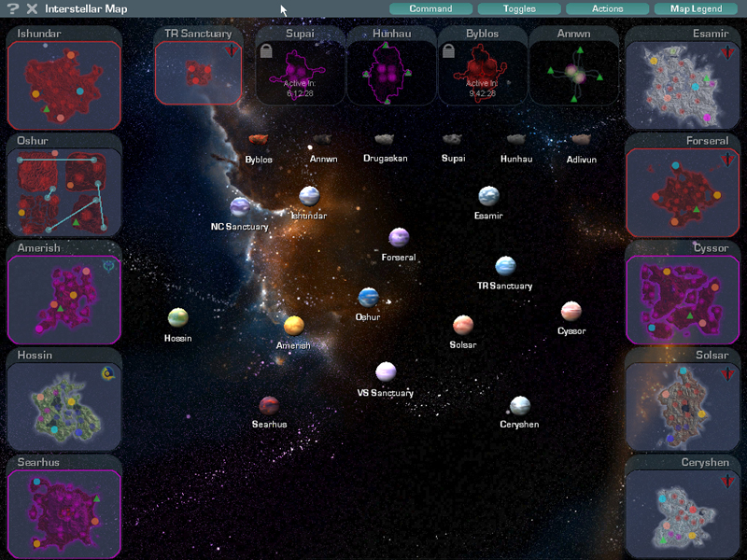Select the Adlivun asteroid icon
747x560 pixels.
(581, 139)
